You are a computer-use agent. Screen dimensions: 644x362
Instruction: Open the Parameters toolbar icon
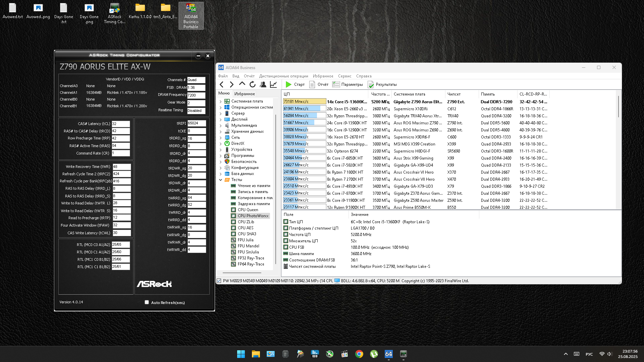[x=336, y=84]
